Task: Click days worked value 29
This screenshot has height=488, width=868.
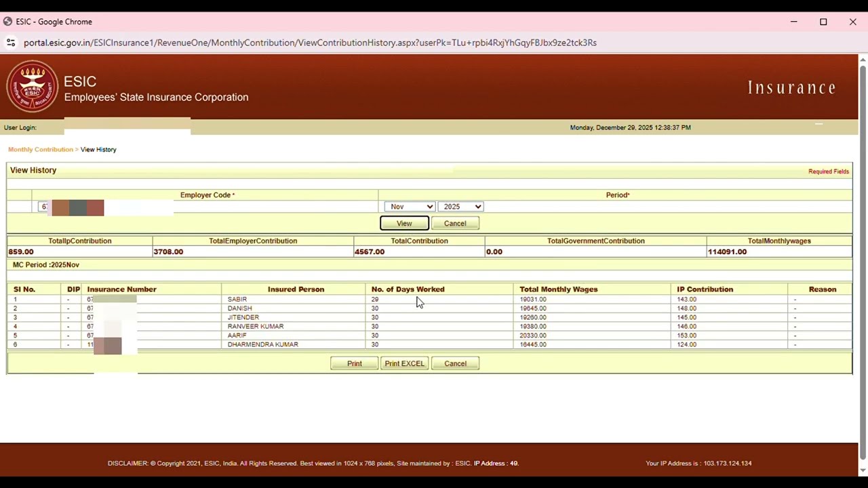Action: pyautogui.click(x=375, y=299)
